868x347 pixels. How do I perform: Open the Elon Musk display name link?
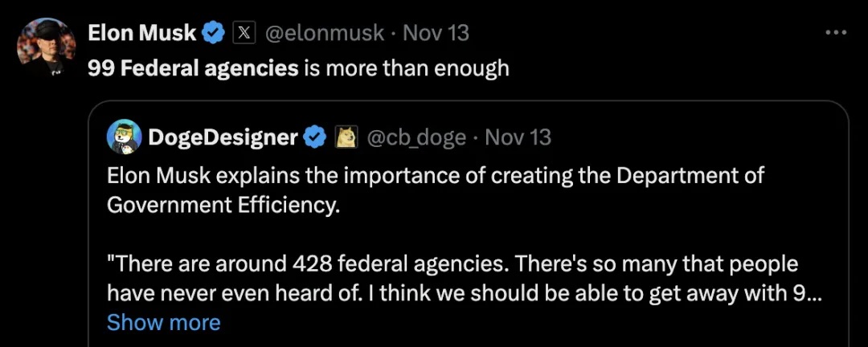pyautogui.click(x=141, y=33)
